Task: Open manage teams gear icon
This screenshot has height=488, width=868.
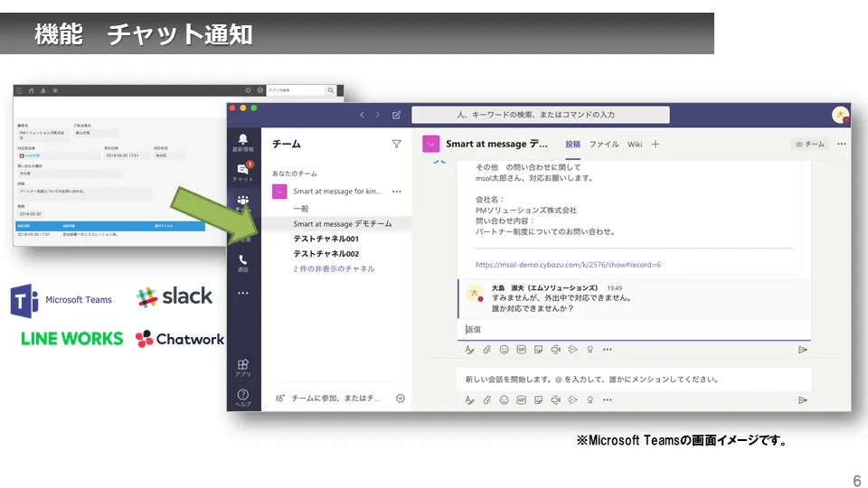Action: (401, 399)
